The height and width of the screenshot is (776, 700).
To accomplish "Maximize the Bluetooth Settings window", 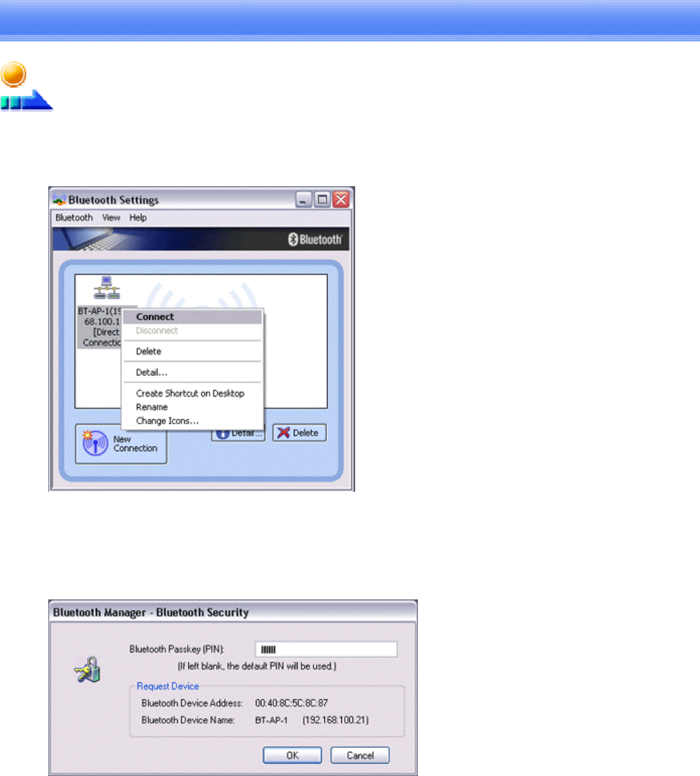I will tap(322, 199).
